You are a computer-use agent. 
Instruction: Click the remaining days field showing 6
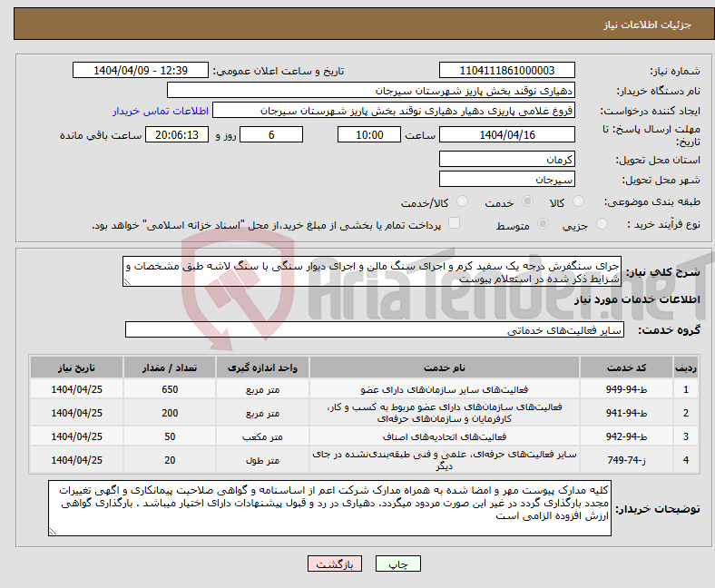(x=271, y=134)
